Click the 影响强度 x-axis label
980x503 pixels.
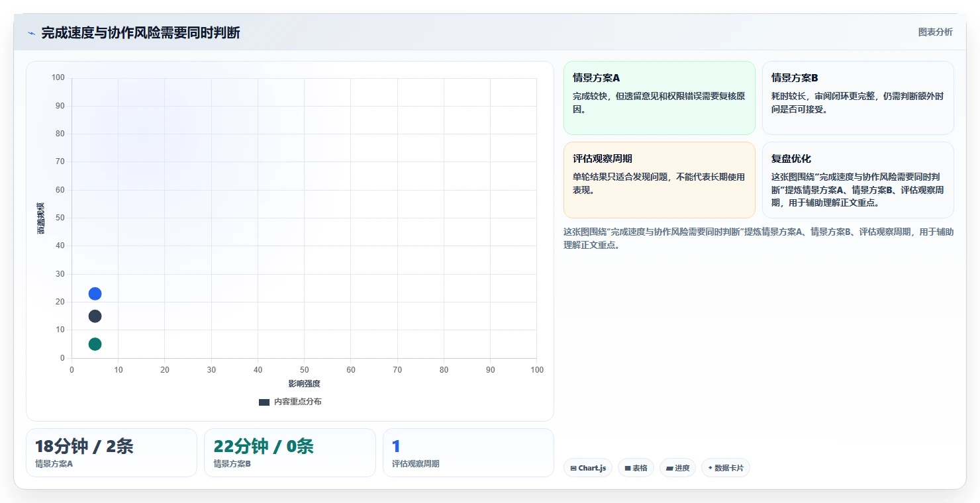(304, 384)
